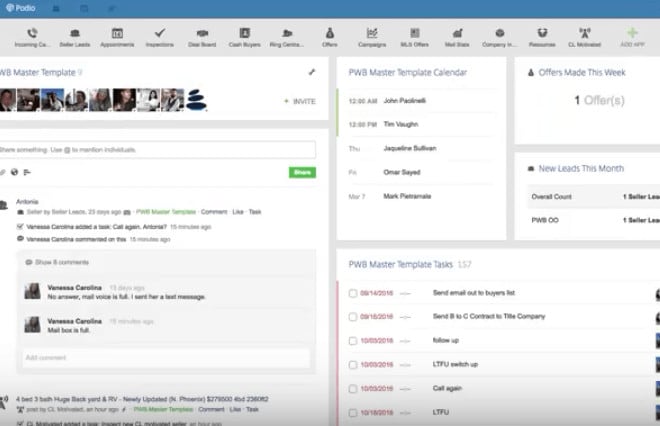Click in the Share something input box

pyautogui.click(x=157, y=150)
